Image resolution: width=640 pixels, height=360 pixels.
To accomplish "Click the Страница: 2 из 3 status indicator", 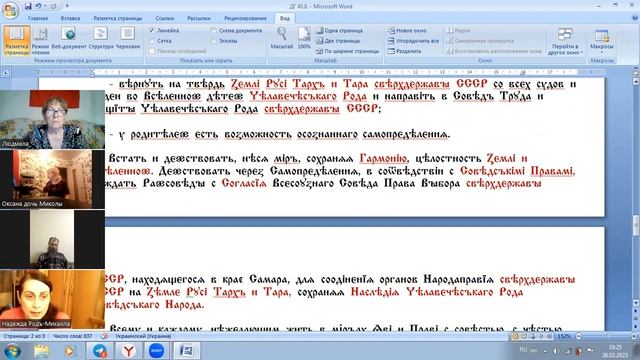I will (24, 336).
